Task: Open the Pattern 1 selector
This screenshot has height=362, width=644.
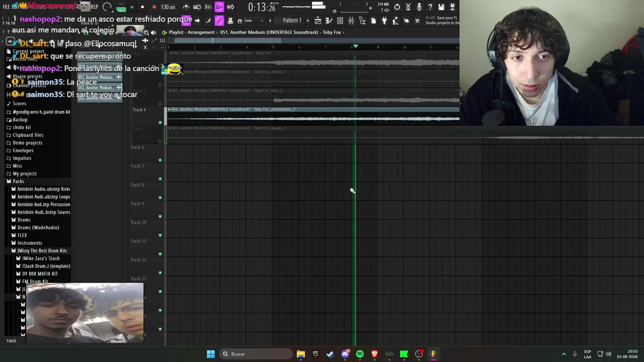Action: [x=292, y=21]
